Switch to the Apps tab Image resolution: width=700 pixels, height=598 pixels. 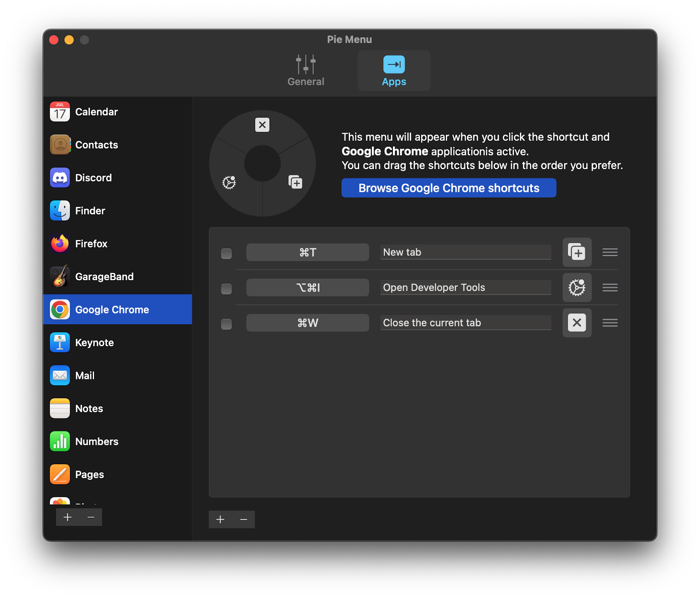[394, 70]
